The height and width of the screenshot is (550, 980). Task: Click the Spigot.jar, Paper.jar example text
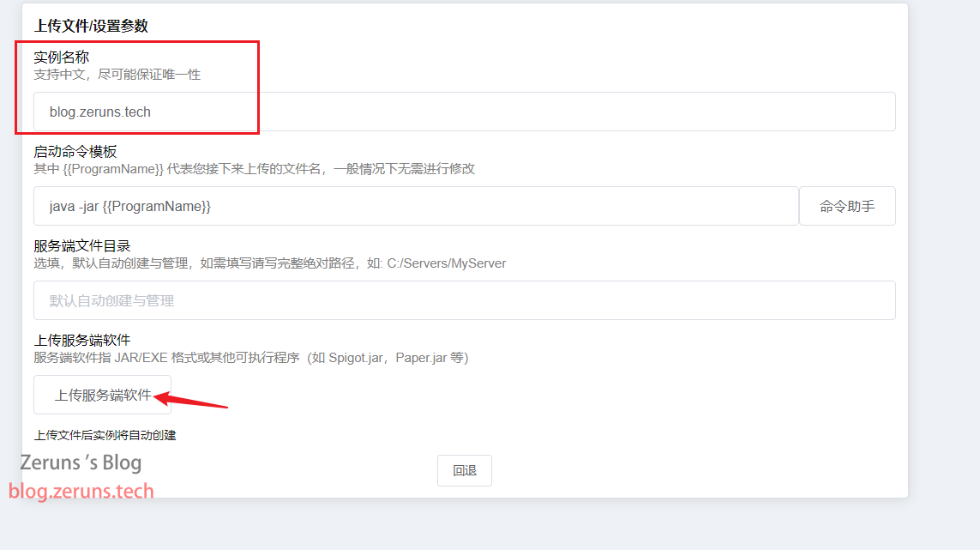[388, 358]
